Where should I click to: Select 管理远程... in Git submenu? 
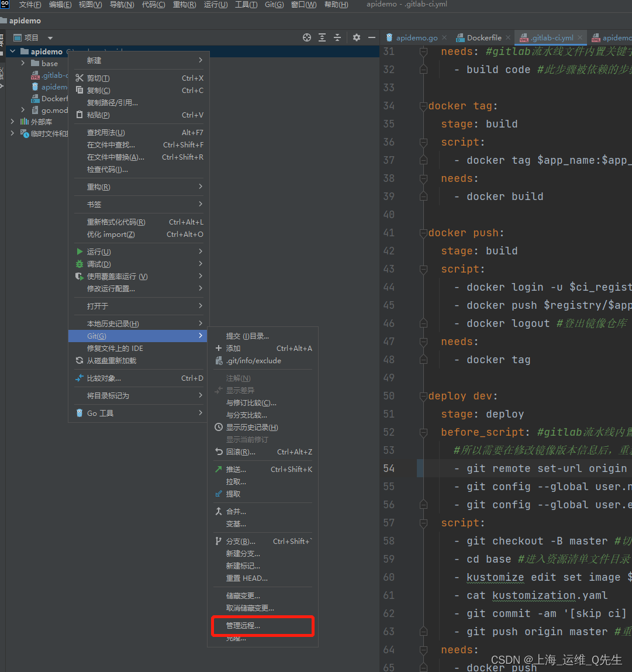pyautogui.click(x=263, y=626)
